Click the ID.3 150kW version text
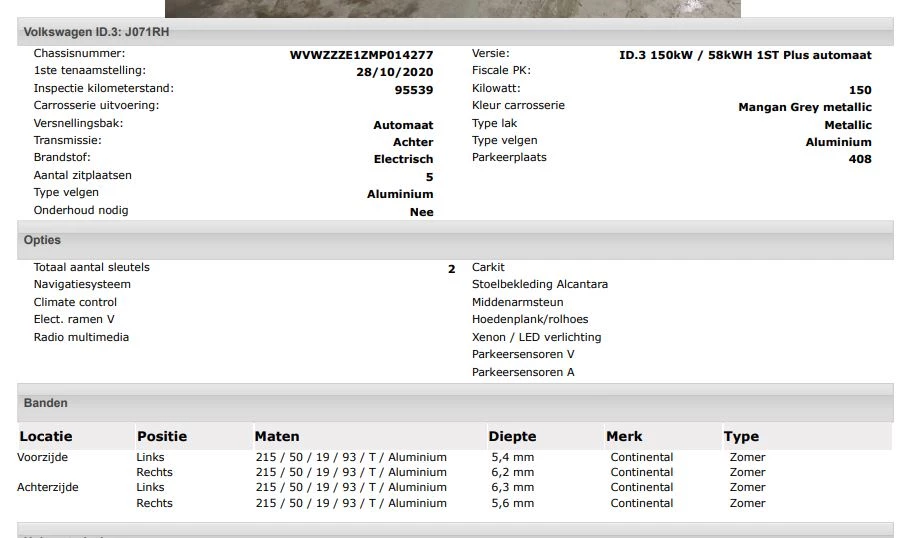This screenshot has height=538, width=918. tap(745, 55)
